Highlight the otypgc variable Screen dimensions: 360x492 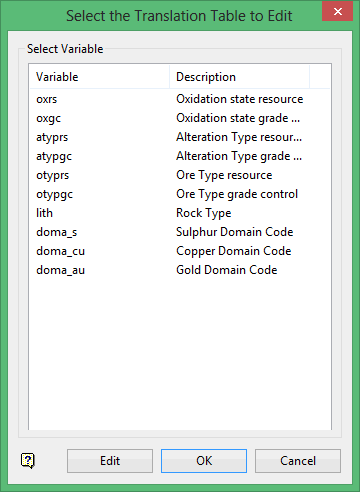point(180,194)
